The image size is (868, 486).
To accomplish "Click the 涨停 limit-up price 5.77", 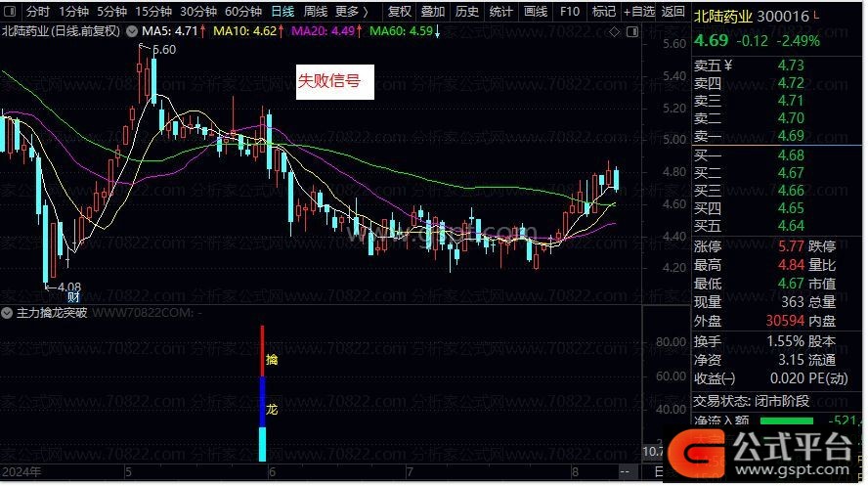I will coord(791,246).
